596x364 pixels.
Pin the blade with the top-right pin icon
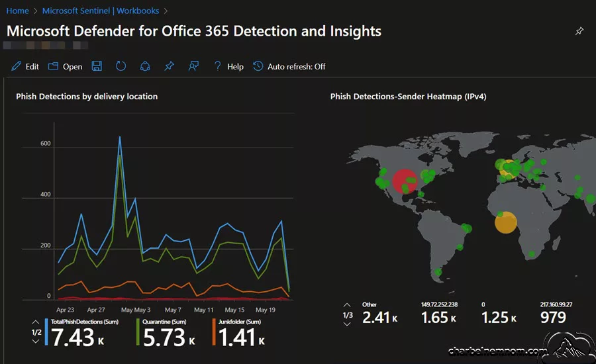pos(579,31)
